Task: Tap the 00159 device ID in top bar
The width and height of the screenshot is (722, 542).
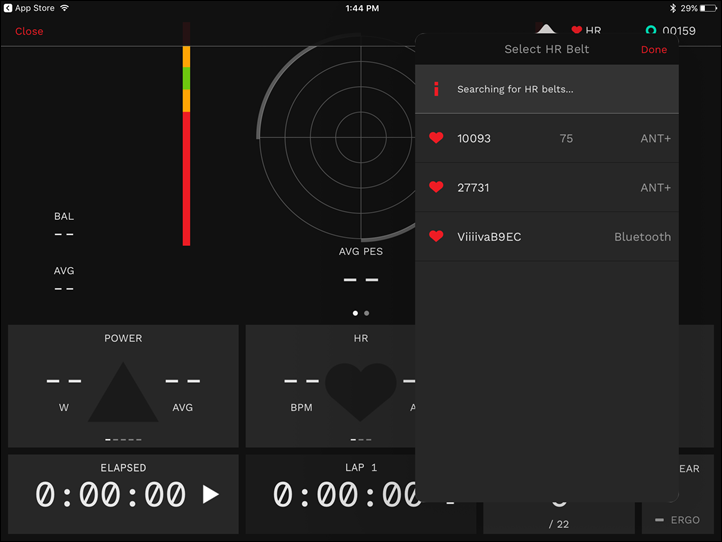Action: point(679,31)
